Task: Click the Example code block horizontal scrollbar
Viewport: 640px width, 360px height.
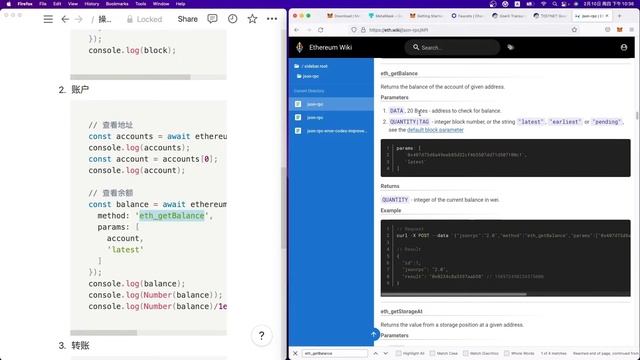Action: 454,294
